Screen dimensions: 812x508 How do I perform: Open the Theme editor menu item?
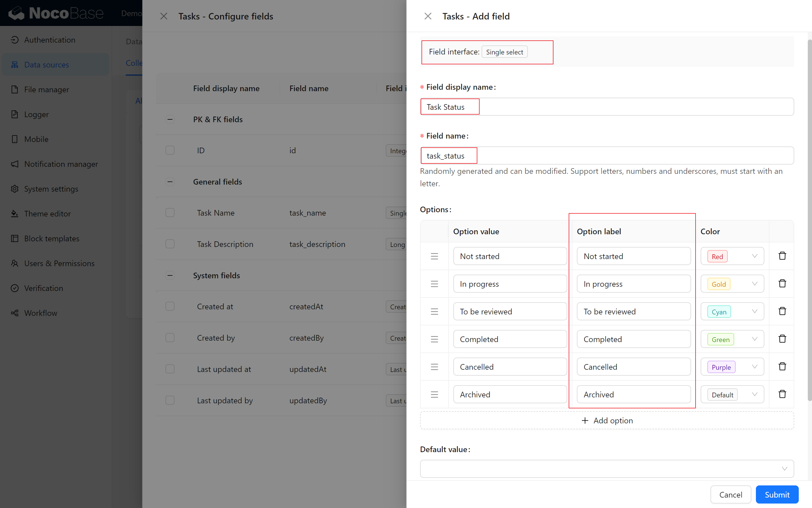56,214
